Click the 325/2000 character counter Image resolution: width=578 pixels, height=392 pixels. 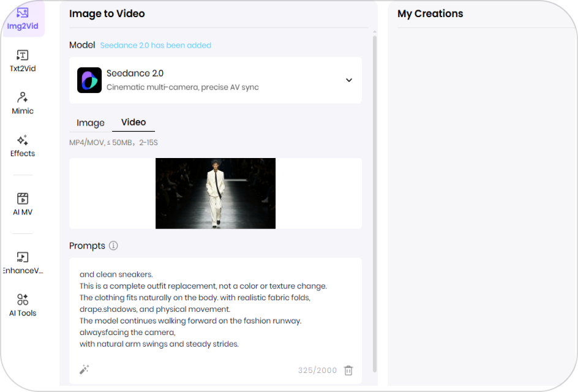[317, 370]
